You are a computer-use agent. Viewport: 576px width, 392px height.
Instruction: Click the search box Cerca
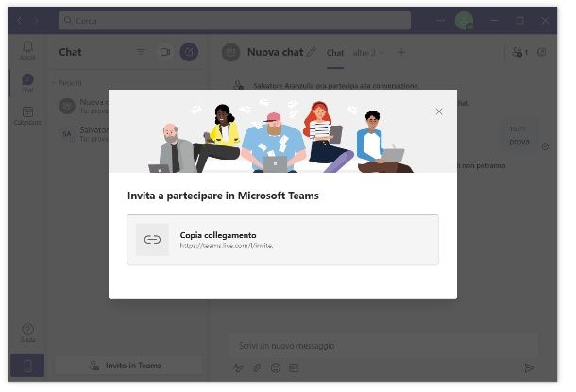click(x=234, y=20)
